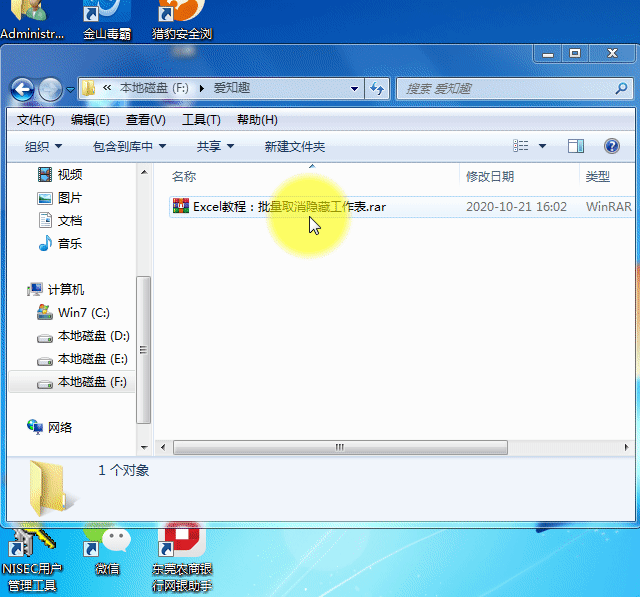Click the horizontal scroll-right arrow

(x=627, y=447)
